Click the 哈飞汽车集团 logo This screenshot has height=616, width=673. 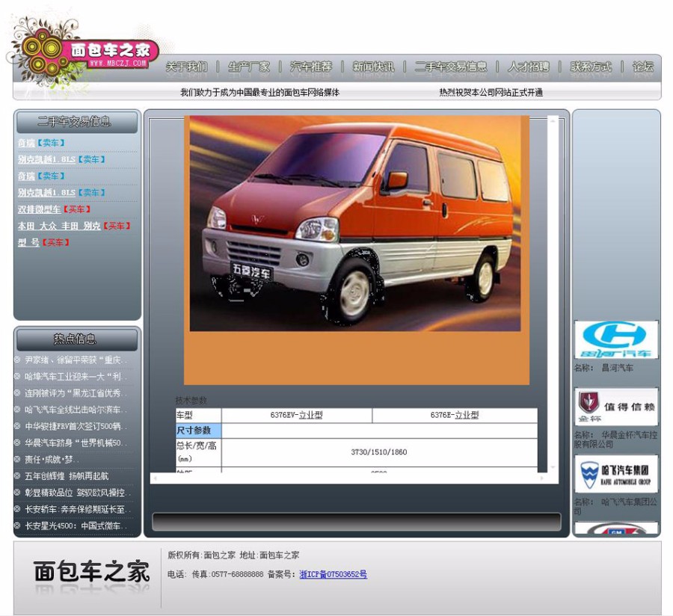616,474
